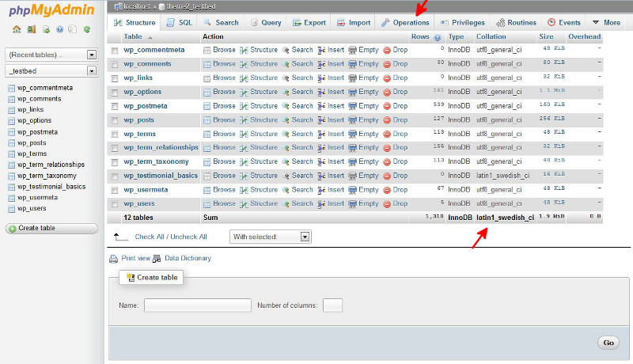Click Structure icon for wp_comments
Screen dimensions: 633x364
click(x=244, y=64)
